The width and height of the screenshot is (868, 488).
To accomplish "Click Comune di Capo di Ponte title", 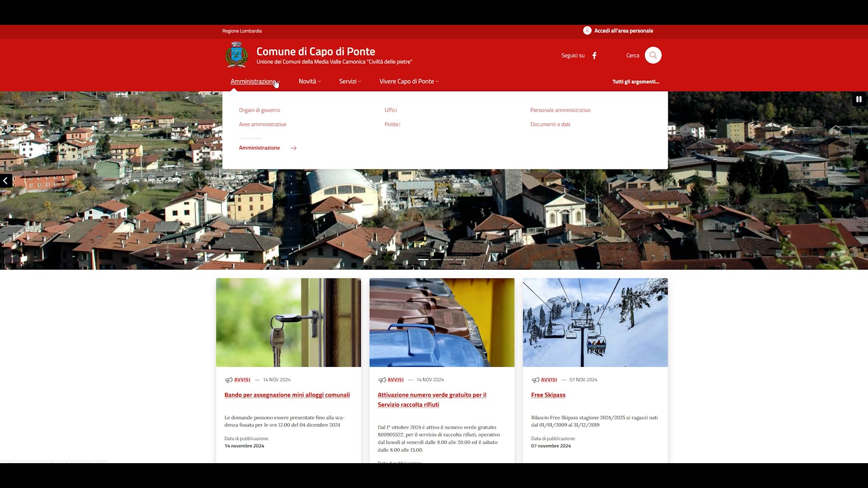I will click(316, 52).
